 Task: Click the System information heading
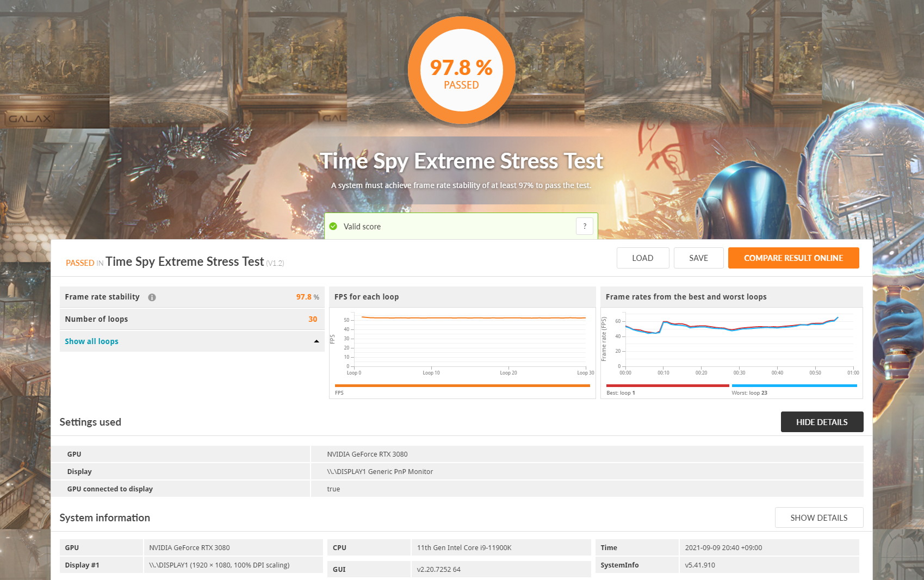(105, 517)
